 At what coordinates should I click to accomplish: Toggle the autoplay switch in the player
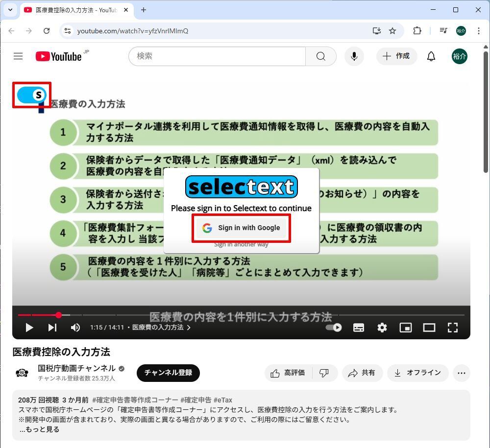334,328
